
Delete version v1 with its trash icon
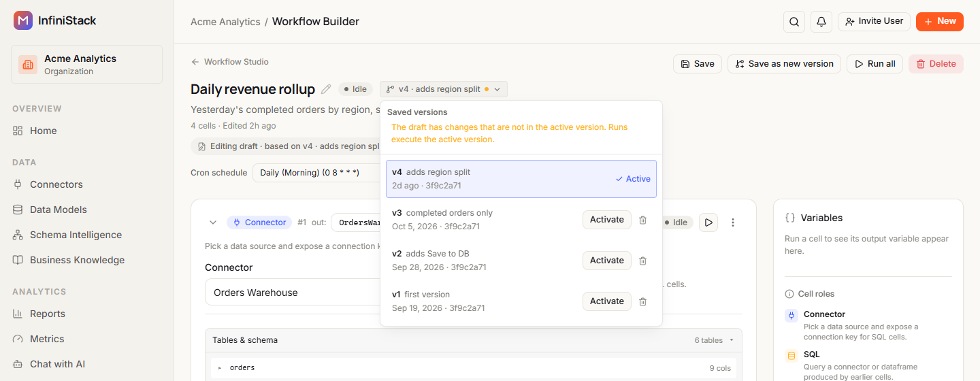pyautogui.click(x=642, y=301)
